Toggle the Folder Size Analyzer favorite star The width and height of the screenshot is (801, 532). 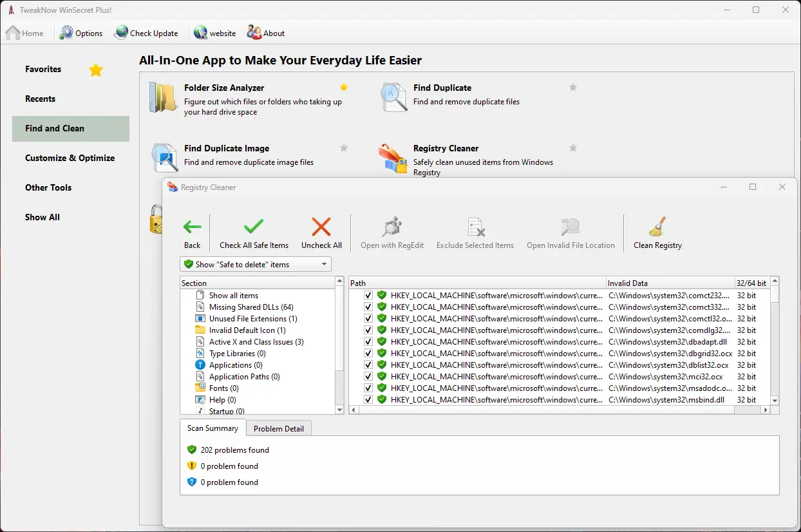click(x=344, y=87)
